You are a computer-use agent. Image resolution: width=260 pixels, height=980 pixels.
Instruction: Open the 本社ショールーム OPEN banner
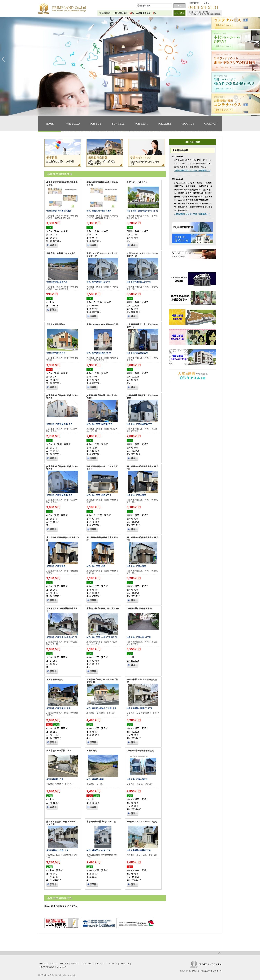pos(236,40)
